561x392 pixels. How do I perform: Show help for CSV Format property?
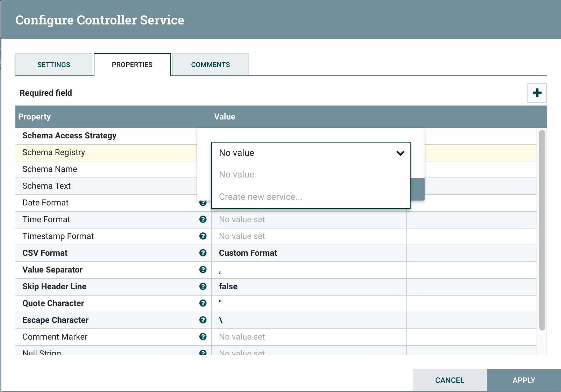[203, 253]
